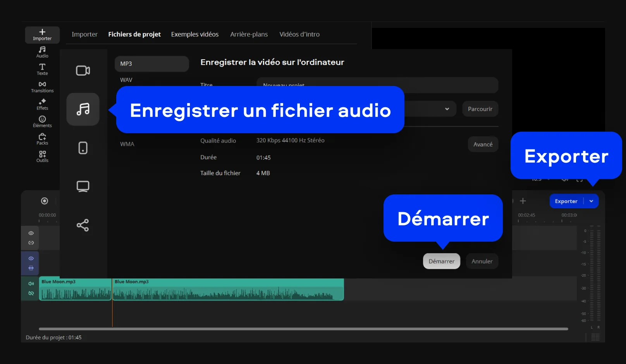
Task: Select the mobile device export category icon
Action: coord(83,148)
